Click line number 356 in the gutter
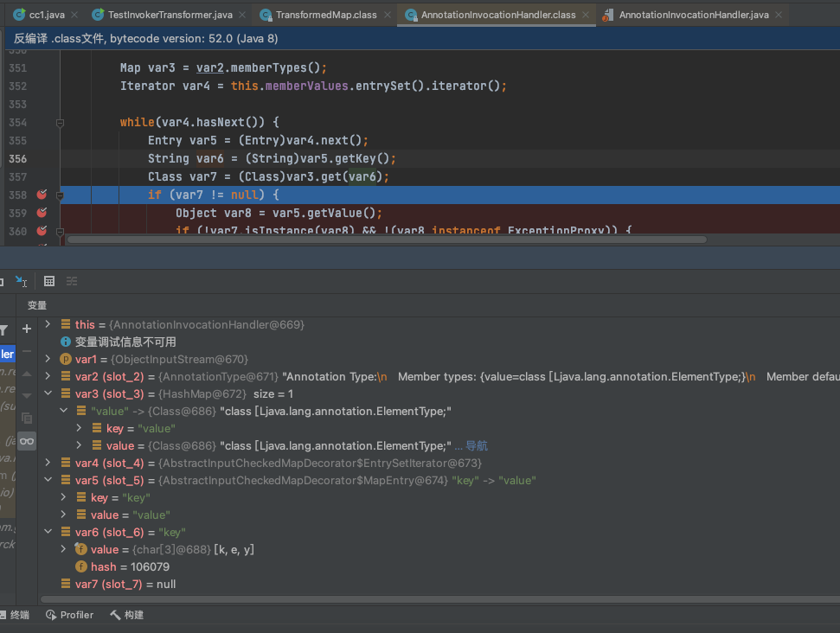 17,158
